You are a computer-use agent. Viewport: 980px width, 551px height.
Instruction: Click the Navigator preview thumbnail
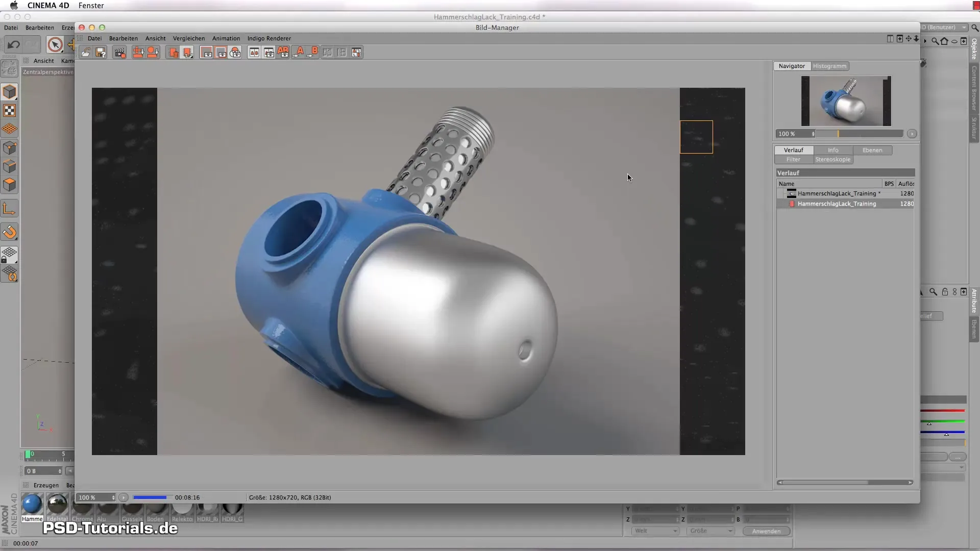(846, 101)
